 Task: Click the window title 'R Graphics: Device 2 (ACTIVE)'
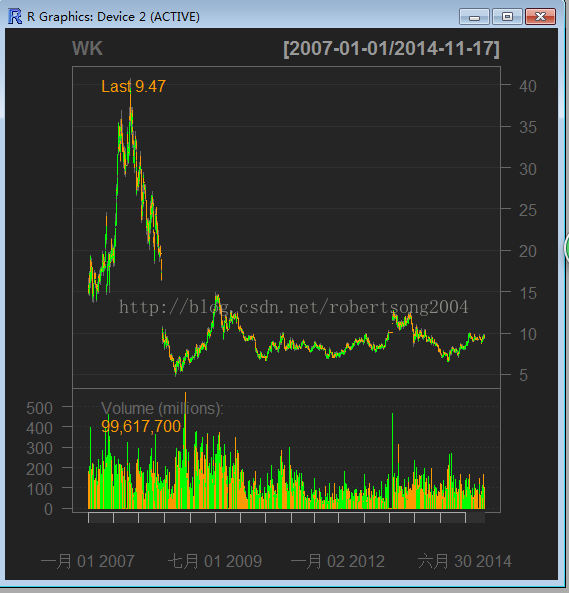tap(113, 17)
